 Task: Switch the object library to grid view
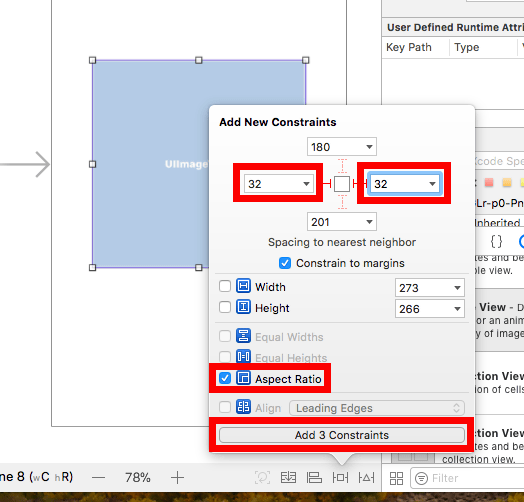click(x=396, y=478)
